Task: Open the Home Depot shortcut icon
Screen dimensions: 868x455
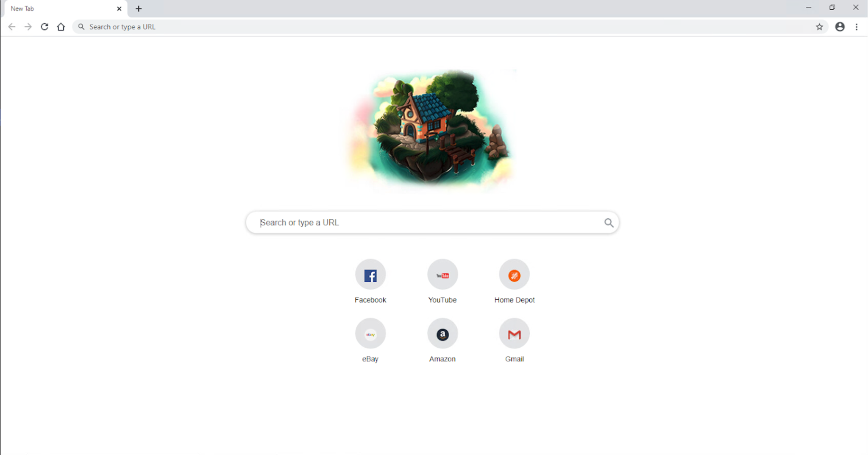Action: coord(514,275)
